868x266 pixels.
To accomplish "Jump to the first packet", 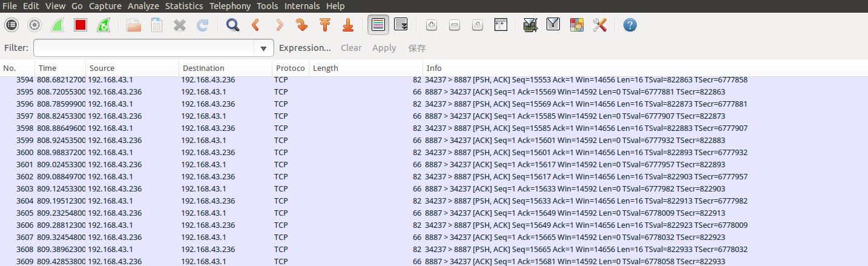I will [x=324, y=25].
